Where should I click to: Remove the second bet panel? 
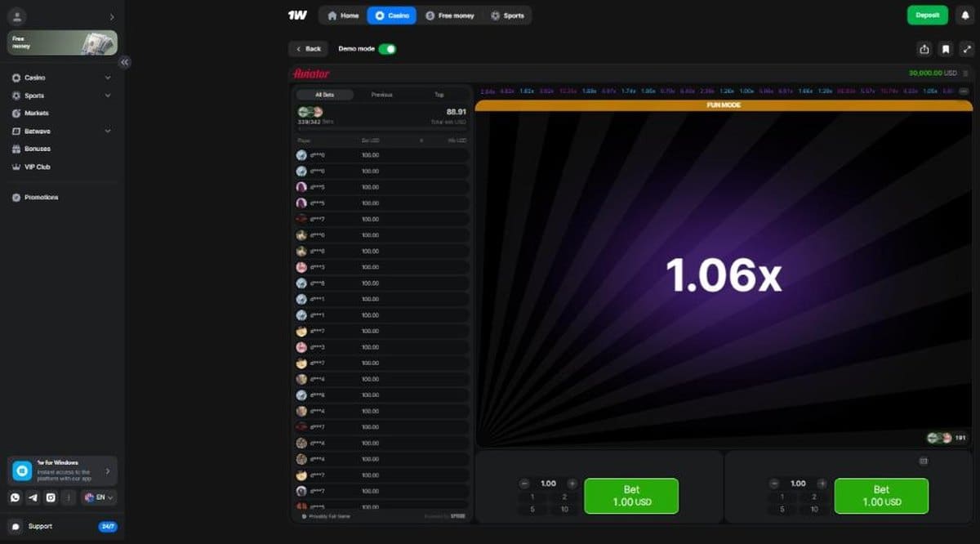point(924,461)
